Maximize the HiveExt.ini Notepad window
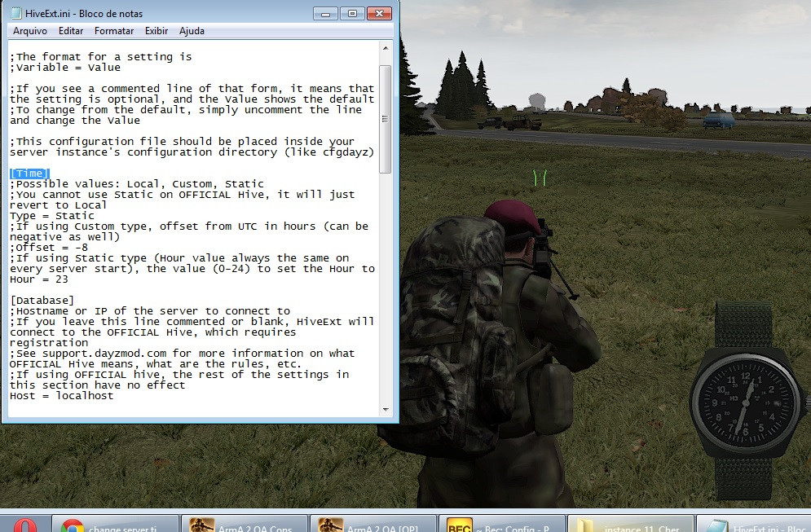This screenshot has width=811, height=532. 352,13
